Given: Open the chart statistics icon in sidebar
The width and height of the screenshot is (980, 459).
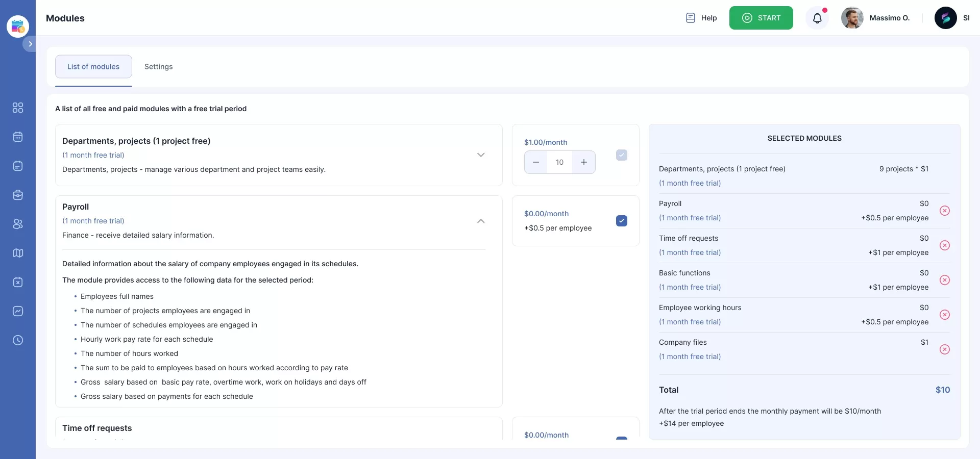Looking at the screenshot, I should coord(18,311).
